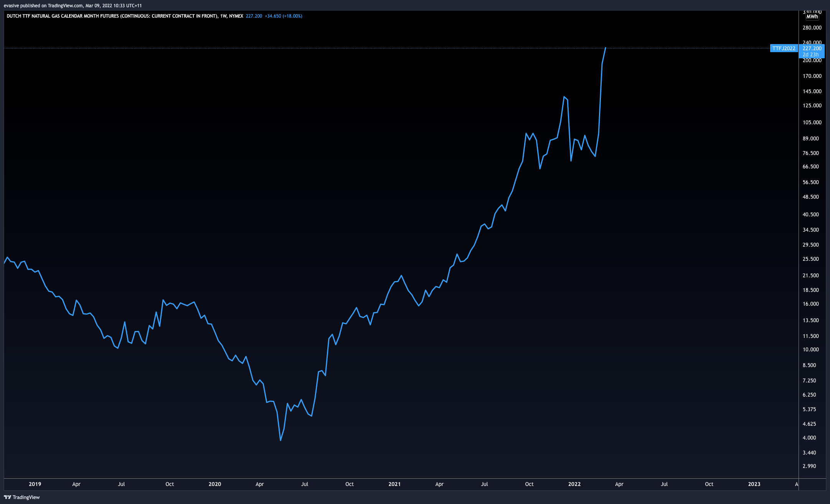Click the Oct label before 2023

[x=709, y=484]
